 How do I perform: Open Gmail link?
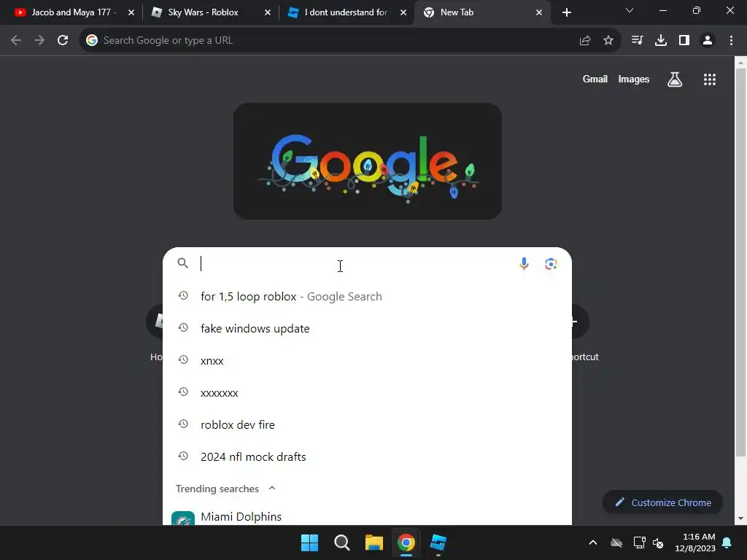[x=595, y=79]
